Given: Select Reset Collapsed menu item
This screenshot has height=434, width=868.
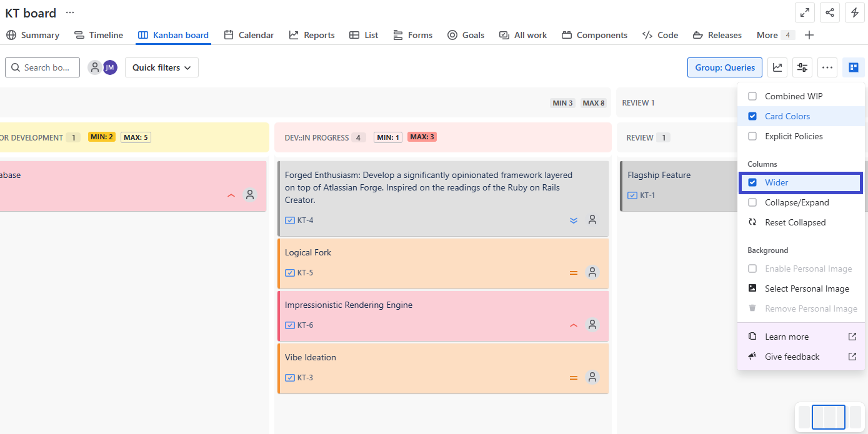Looking at the screenshot, I should click(795, 222).
